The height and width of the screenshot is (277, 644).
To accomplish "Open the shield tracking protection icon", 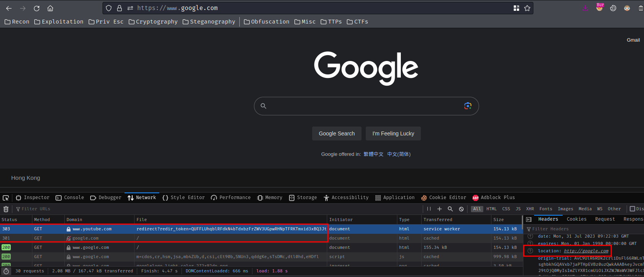I will (x=109, y=8).
